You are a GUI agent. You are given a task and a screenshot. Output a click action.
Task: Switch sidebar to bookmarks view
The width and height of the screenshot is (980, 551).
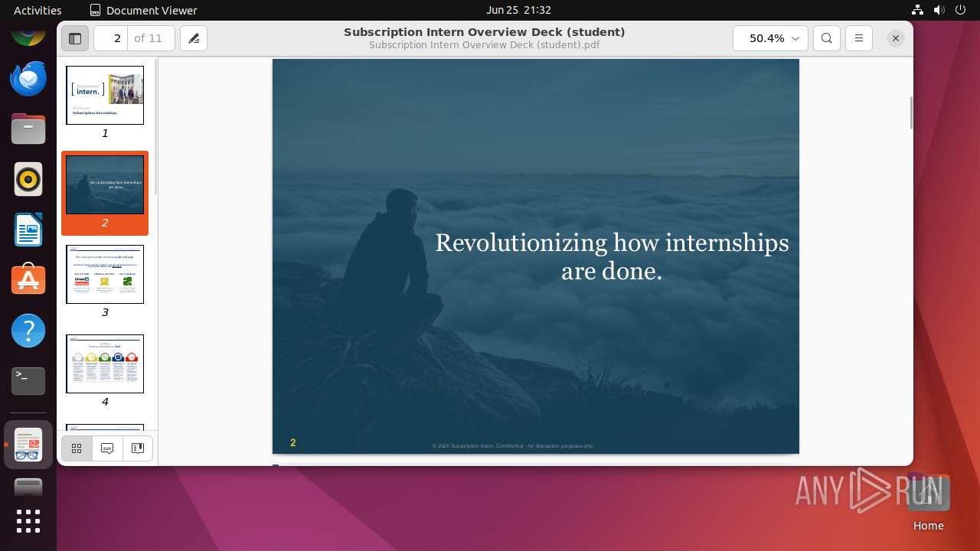click(x=138, y=448)
